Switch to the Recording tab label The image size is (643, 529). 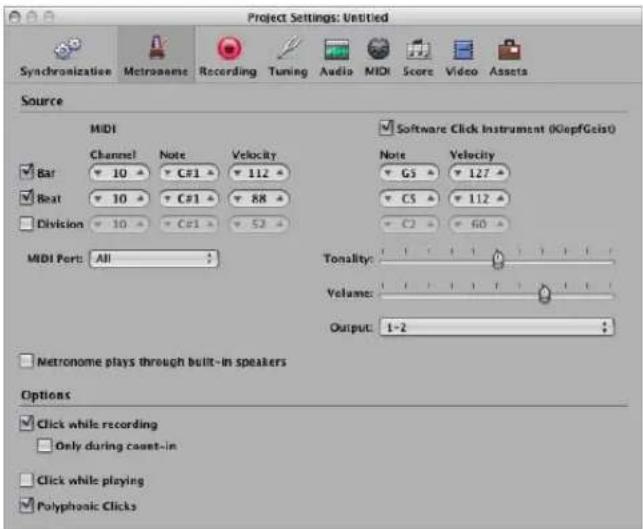pos(228,71)
